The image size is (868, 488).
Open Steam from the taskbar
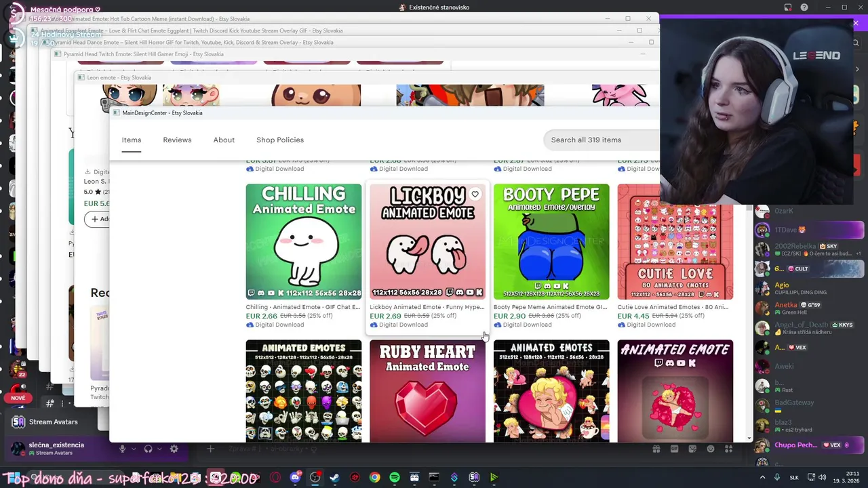pyautogui.click(x=334, y=477)
